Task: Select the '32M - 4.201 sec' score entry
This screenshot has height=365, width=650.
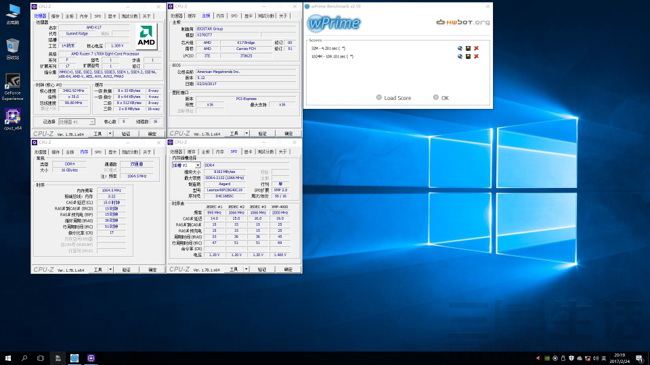Action: pos(328,48)
